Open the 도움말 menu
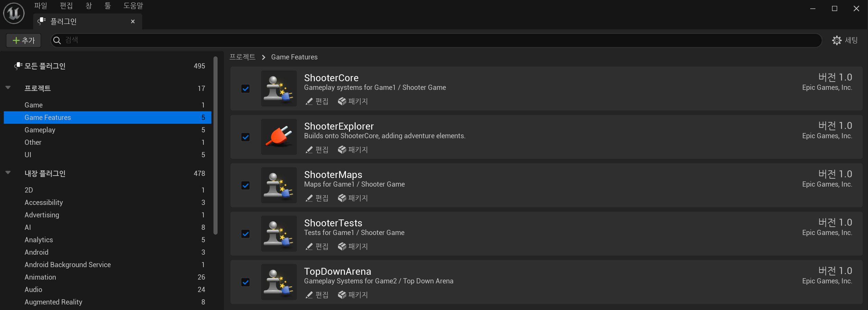The height and width of the screenshot is (310, 868). [133, 6]
